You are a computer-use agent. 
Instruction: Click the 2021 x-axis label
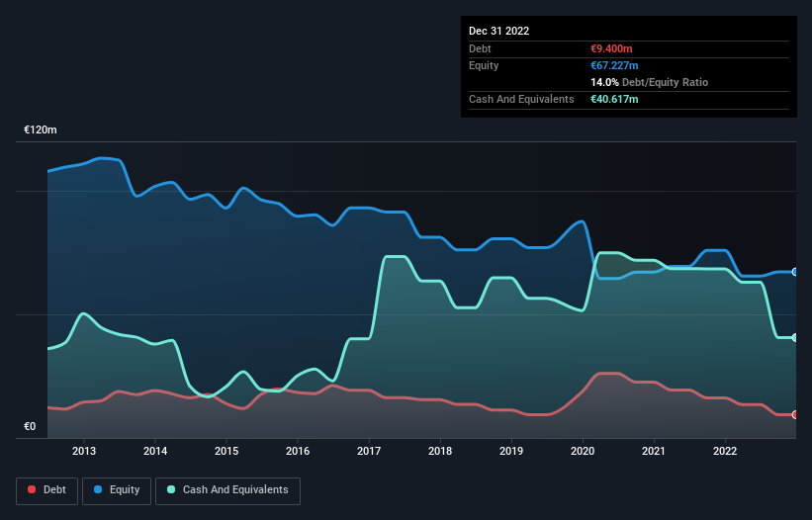pos(654,451)
